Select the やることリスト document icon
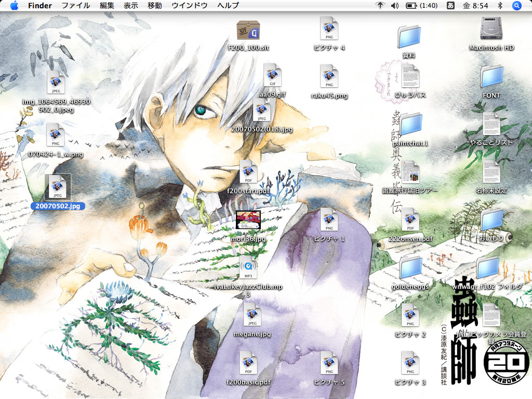The image size is (532, 399). click(491, 124)
